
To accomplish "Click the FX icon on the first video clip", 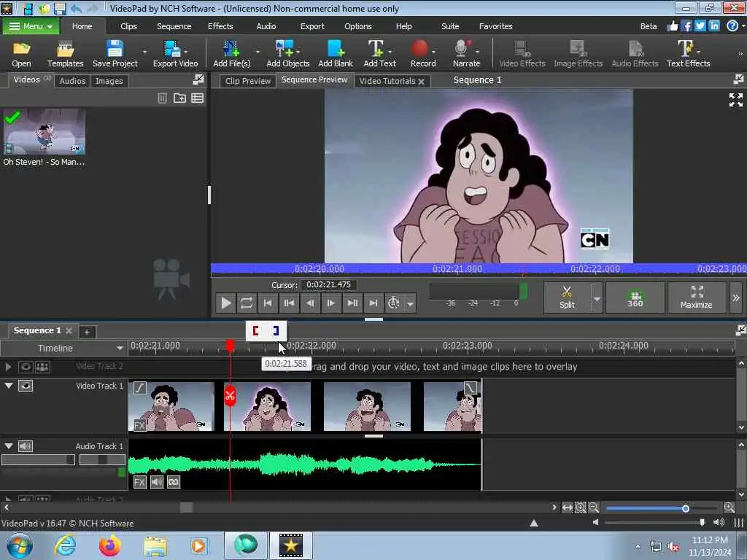I will click(x=139, y=425).
